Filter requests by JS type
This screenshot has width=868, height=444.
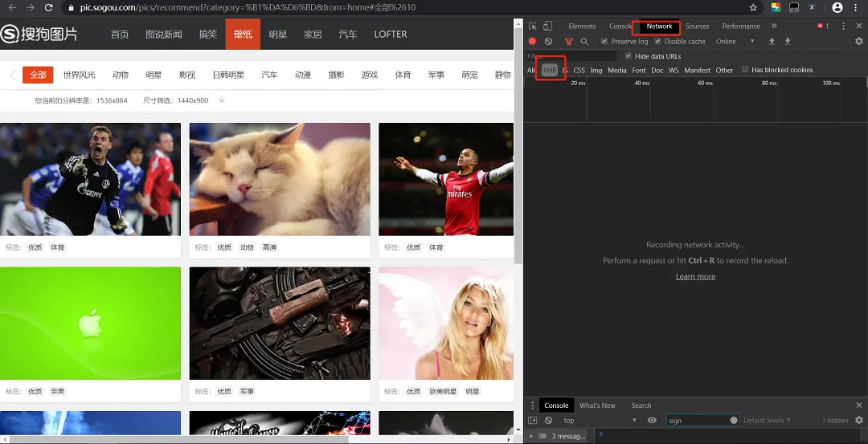pyautogui.click(x=565, y=70)
